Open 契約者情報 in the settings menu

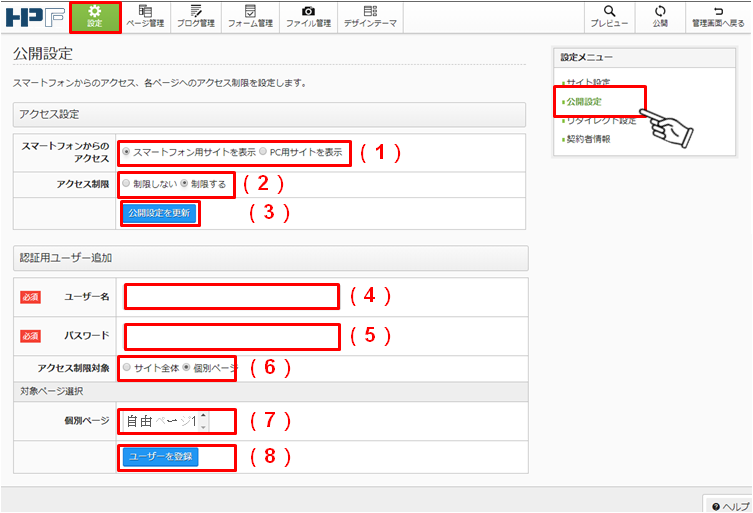pyautogui.click(x=588, y=139)
